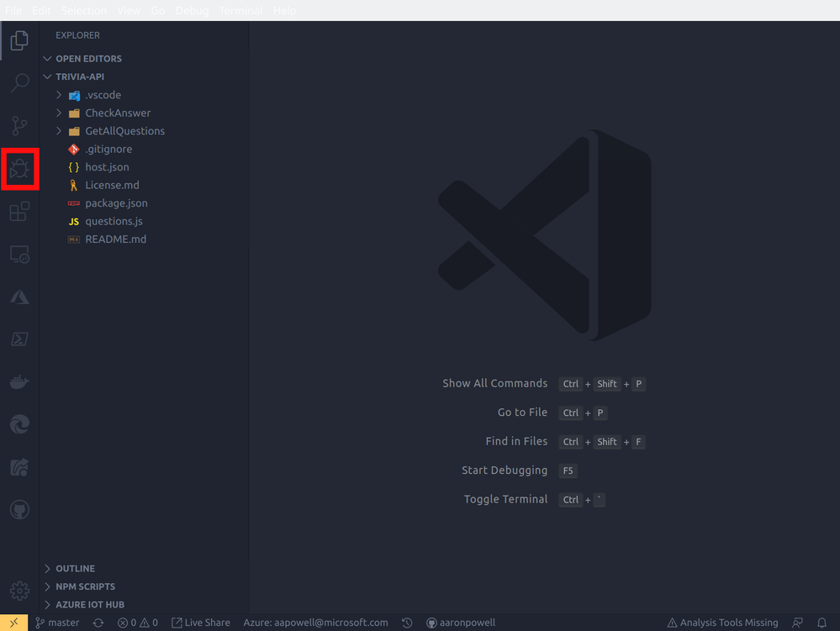Viewport: 840px width, 631px height.
Task: Open the Azure view icon
Action: click(x=19, y=297)
